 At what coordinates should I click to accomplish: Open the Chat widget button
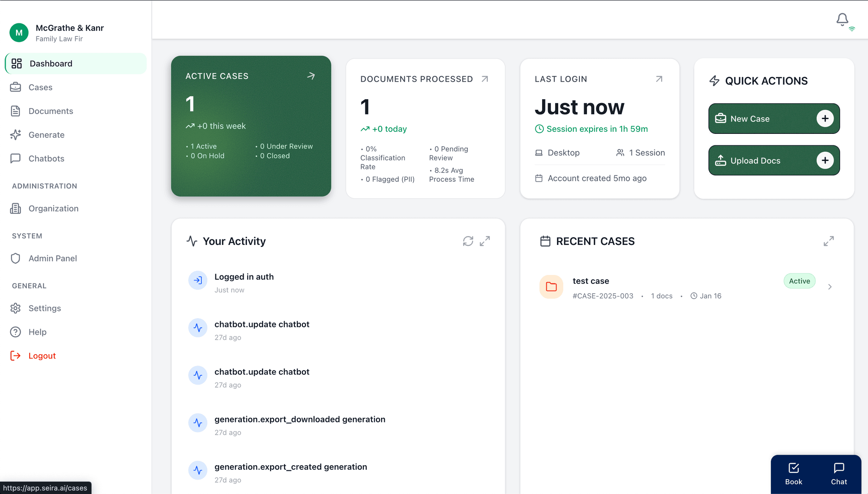(x=838, y=474)
